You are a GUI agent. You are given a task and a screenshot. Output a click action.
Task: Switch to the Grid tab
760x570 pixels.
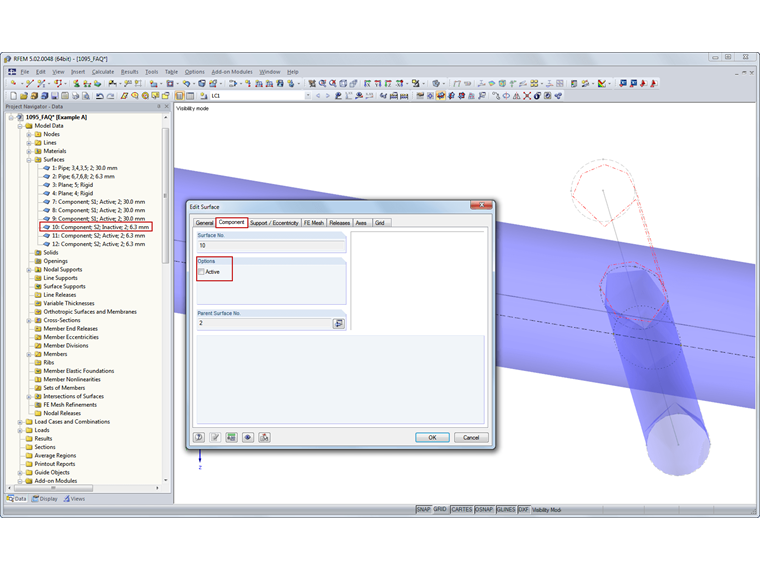(380, 223)
